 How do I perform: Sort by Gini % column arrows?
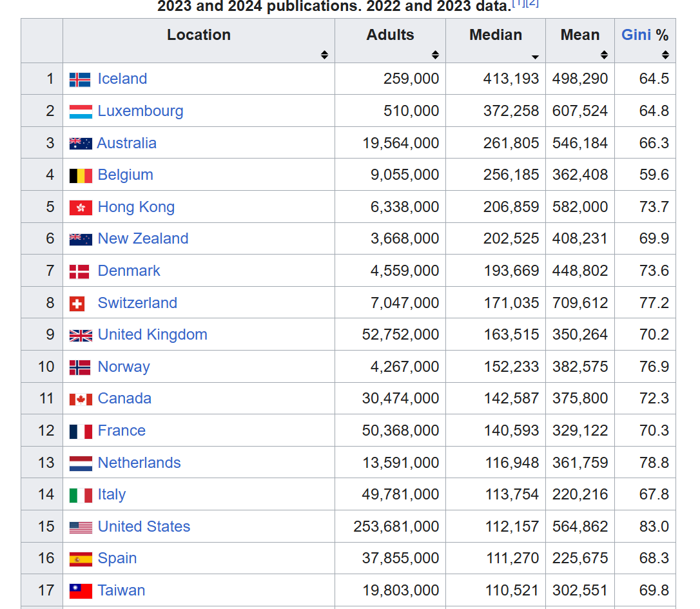pyautogui.click(x=665, y=55)
